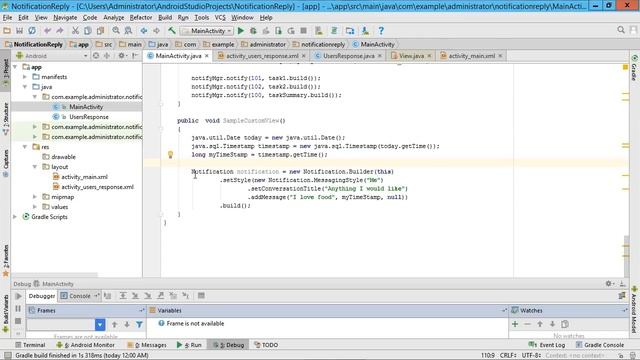This screenshot has width=640, height=360.
Task: Open the File menu
Action: (7, 18)
